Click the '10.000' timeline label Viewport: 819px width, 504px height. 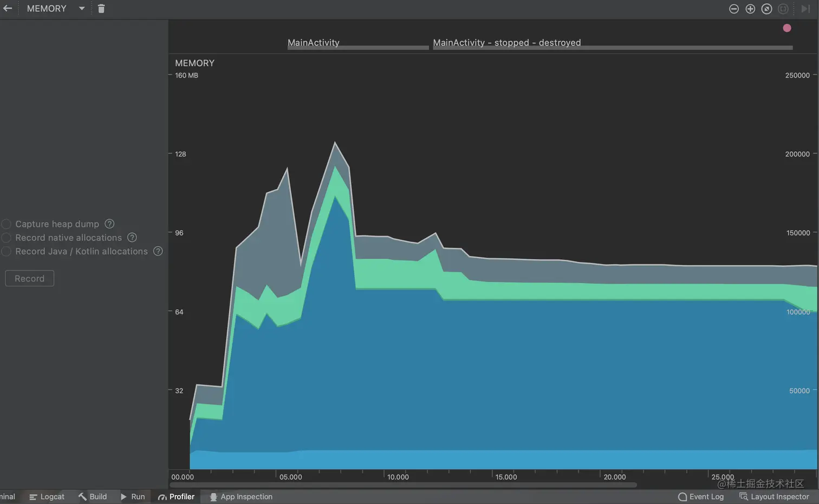pyautogui.click(x=398, y=477)
